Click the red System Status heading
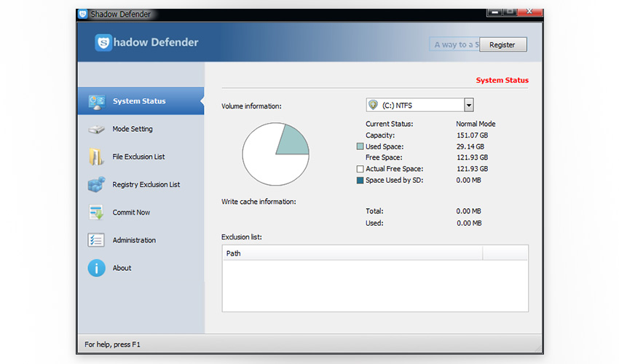 tap(502, 80)
